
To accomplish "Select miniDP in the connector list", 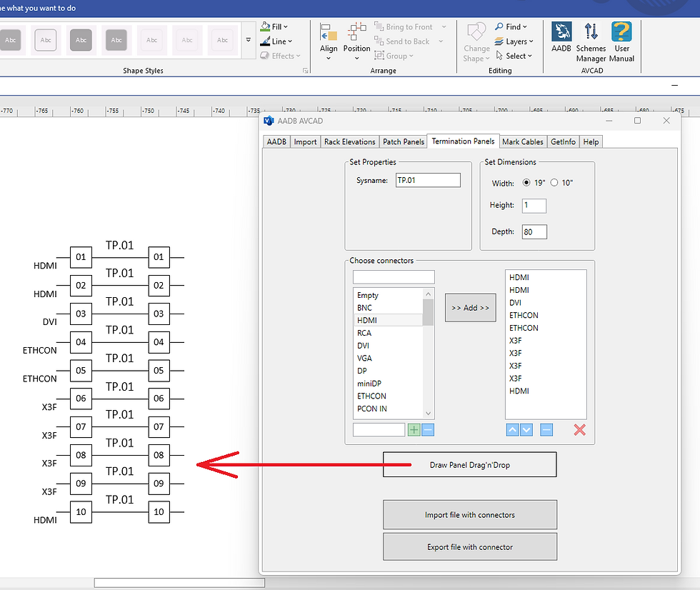I will point(389,384).
